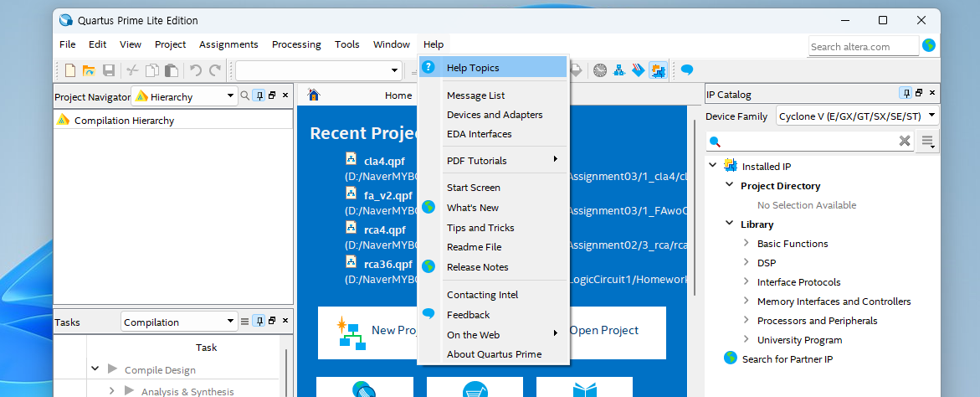The width and height of the screenshot is (980, 397).
Task: Expand the Basic Functions category
Action: point(747,243)
